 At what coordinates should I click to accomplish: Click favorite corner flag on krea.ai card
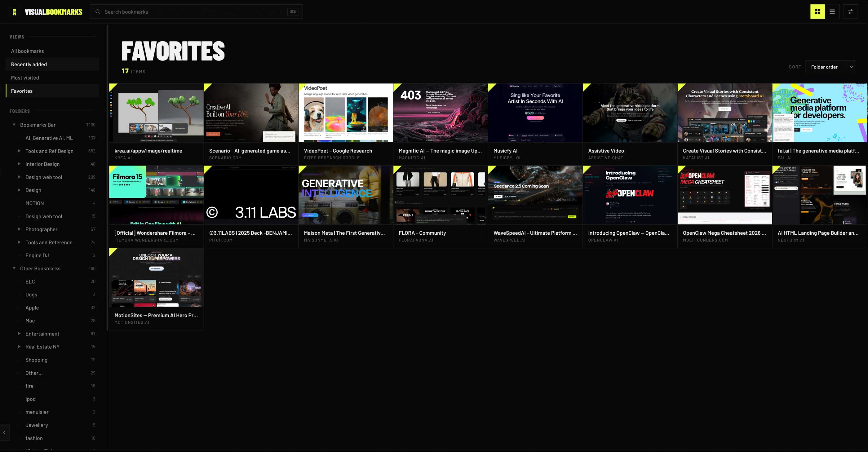click(112, 86)
